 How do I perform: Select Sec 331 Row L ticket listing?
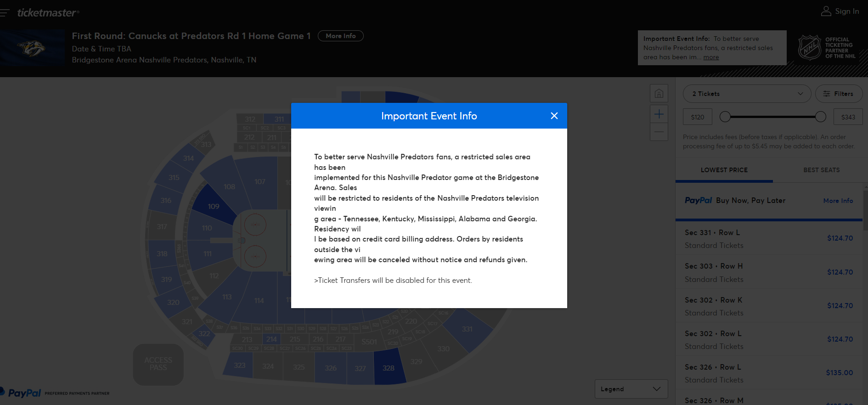coord(769,238)
